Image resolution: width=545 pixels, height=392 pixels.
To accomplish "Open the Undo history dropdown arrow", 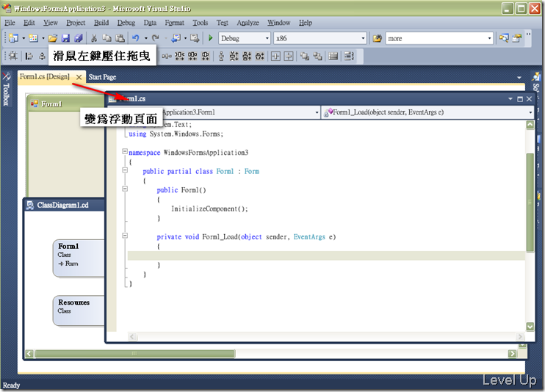I will coord(145,38).
